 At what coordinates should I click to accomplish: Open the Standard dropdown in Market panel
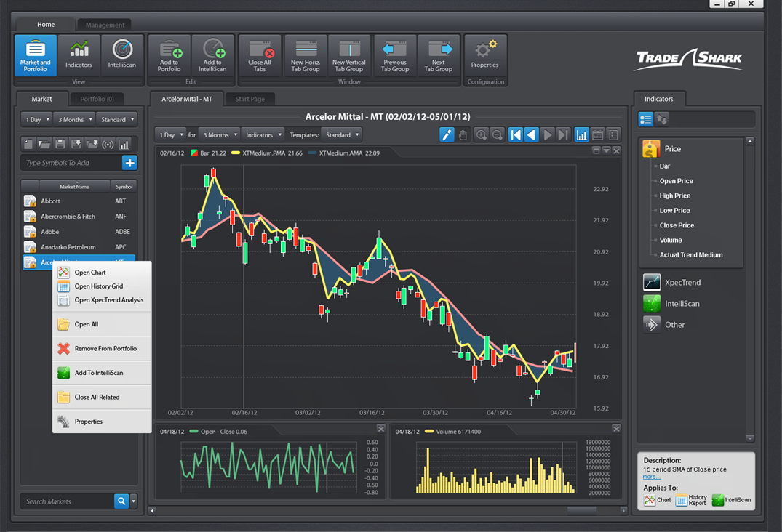(x=117, y=119)
